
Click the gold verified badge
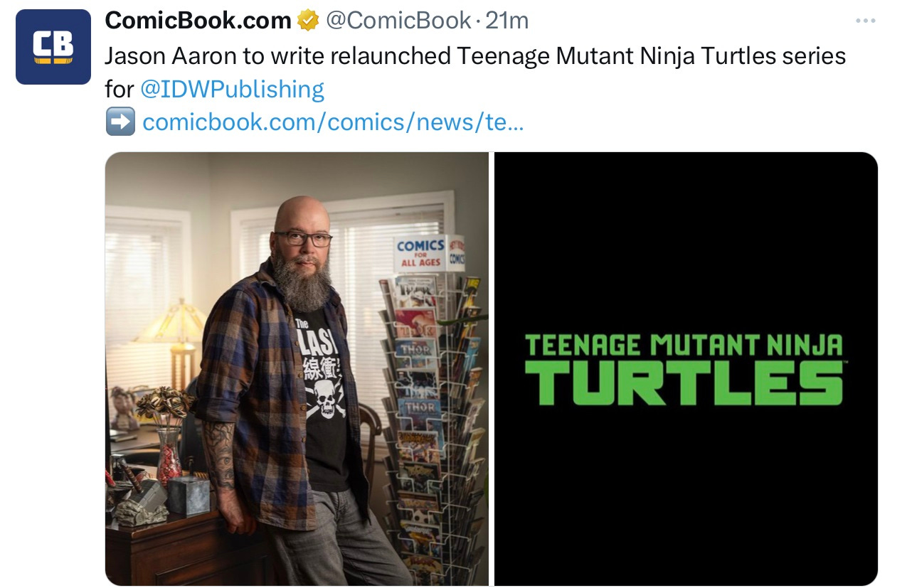308,22
